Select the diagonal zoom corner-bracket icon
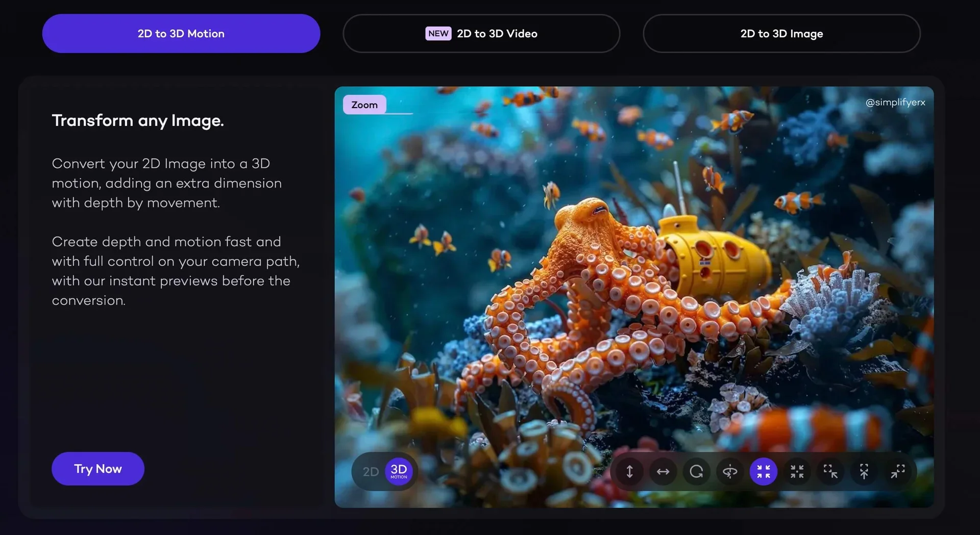980x535 pixels. pyautogui.click(x=830, y=471)
